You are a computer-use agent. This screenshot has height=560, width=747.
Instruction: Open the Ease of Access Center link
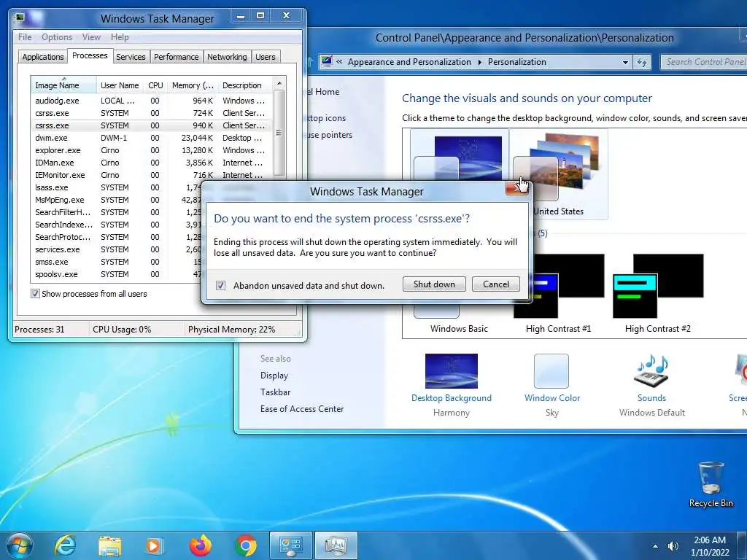point(302,408)
